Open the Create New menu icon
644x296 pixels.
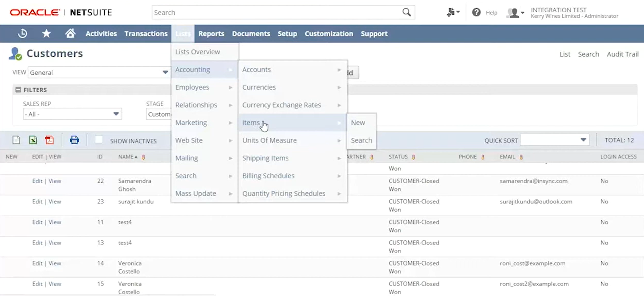[x=453, y=12]
